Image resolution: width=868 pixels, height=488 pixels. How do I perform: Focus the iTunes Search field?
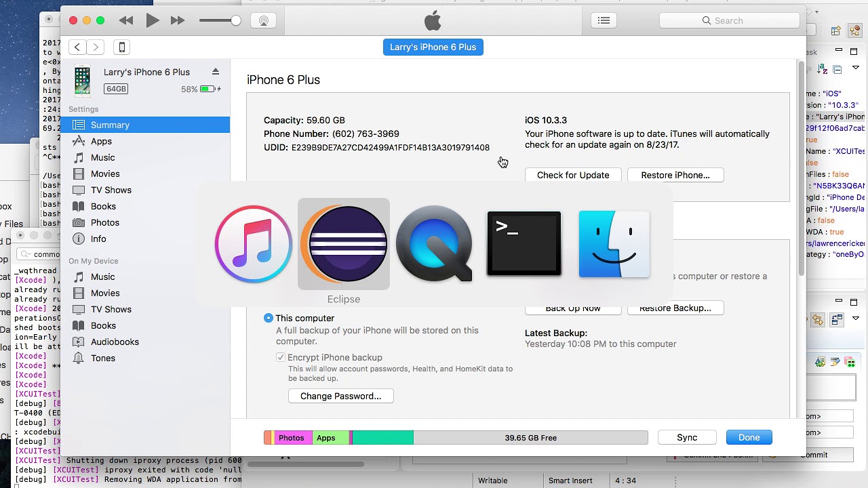(x=730, y=20)
